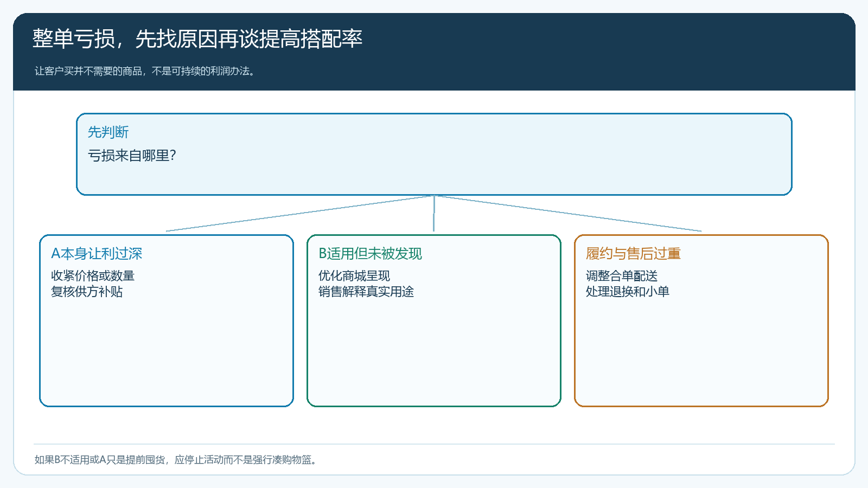Screen dimensions: 868x488
Task: Select the question 亏损来自哪里？
Action: coord(132,156)
